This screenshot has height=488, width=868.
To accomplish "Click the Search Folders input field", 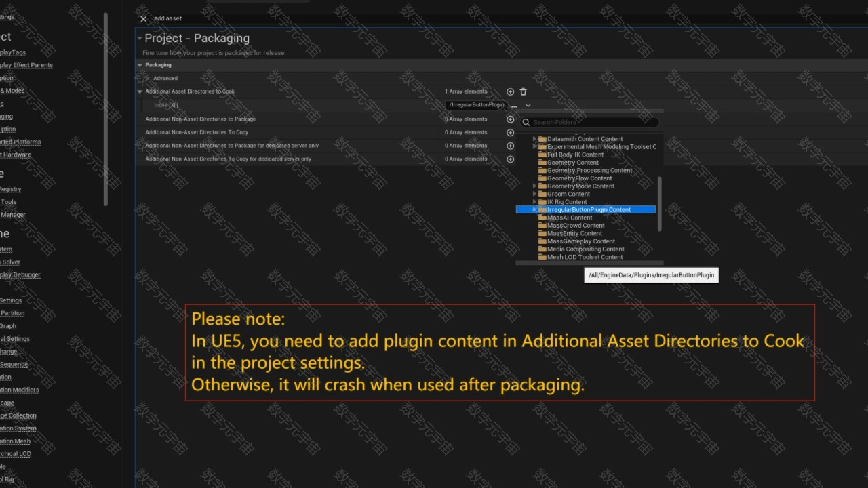I will pos(589,123).
